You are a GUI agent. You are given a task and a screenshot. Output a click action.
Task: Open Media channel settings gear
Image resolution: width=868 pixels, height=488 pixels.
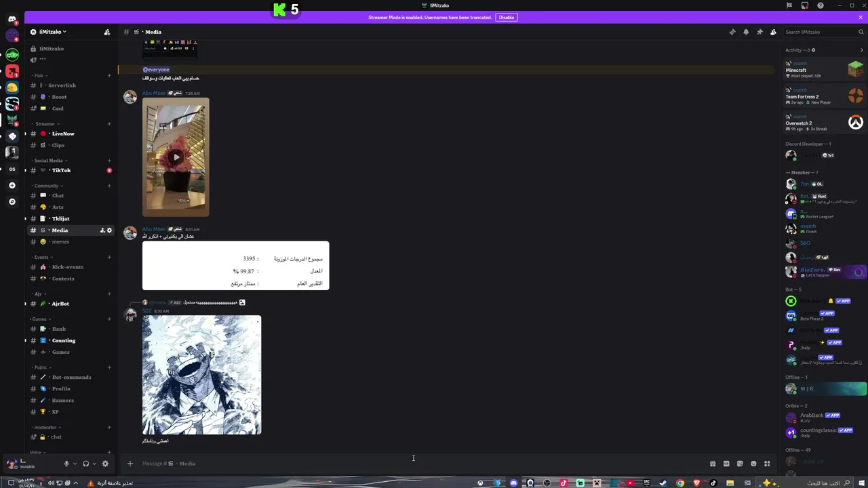109,230
